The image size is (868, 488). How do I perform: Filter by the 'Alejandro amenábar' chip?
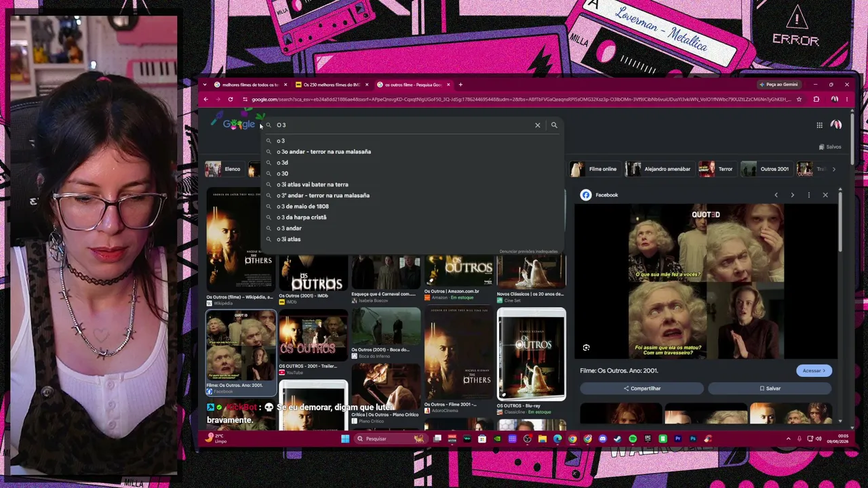click(x=658, y=169)
